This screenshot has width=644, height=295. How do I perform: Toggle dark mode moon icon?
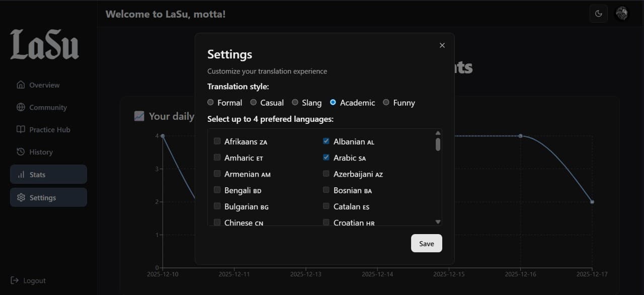pos(598,14)
